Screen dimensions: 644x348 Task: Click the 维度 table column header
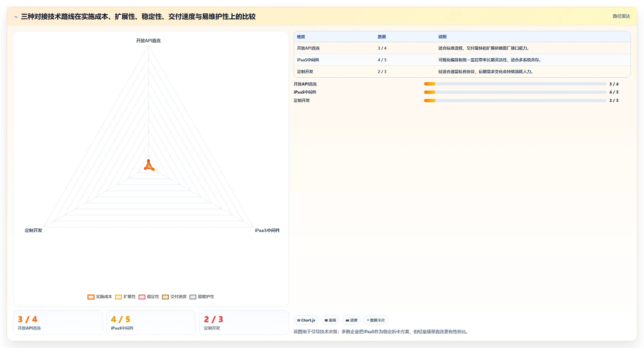(x=301, y=37)
